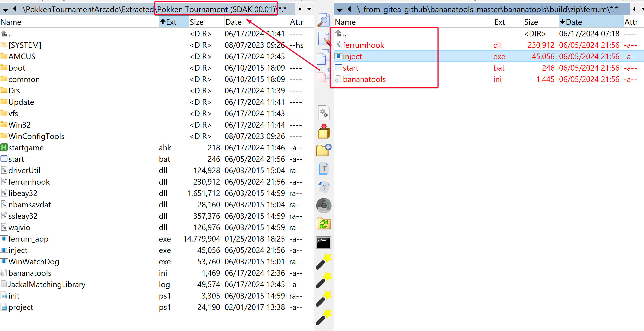Go back using right panel back arrow
This screenshot has height=331, width=644.
pyautogui.click(x=349, y=9)
